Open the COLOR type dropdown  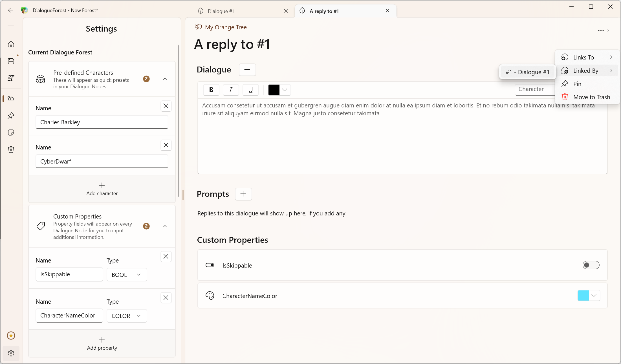127,316
